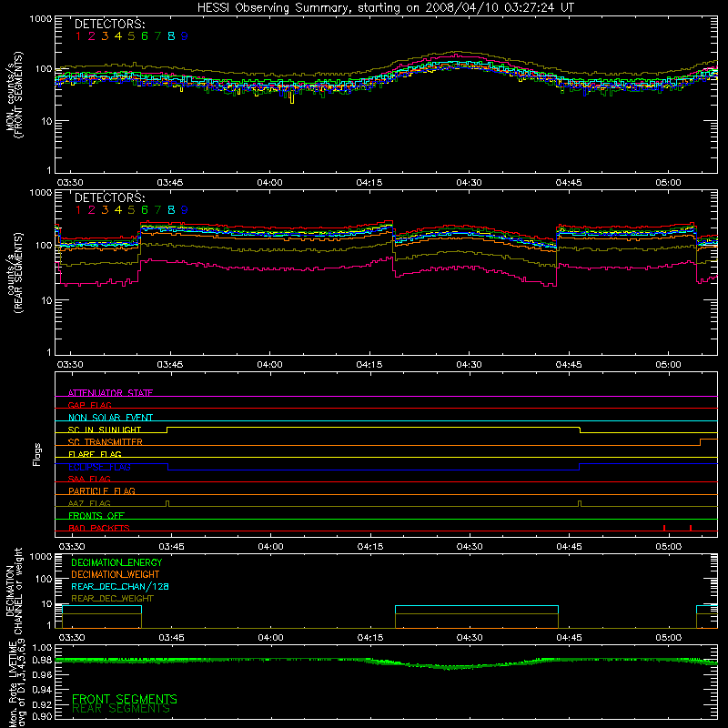Screen dimensions: 728x728
Task: Click blue detector 9 legend in front segments plot
Action: 185,35
